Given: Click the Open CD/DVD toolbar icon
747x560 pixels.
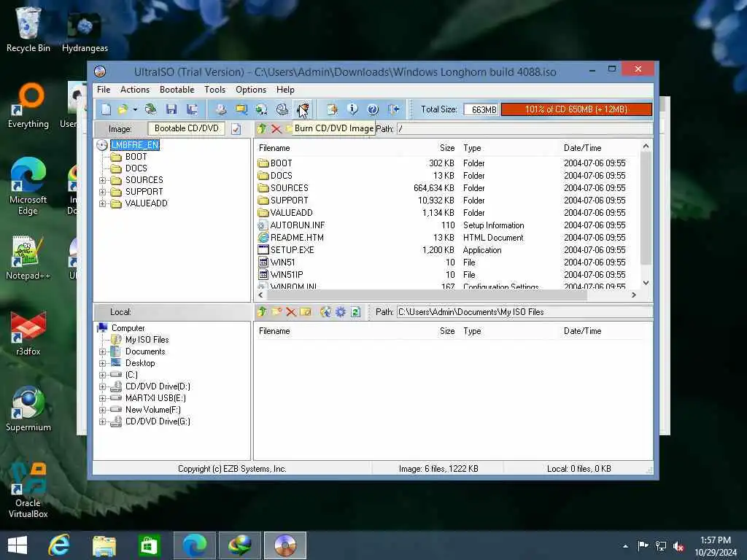Looking at the screenshot, I should (150, 109).
